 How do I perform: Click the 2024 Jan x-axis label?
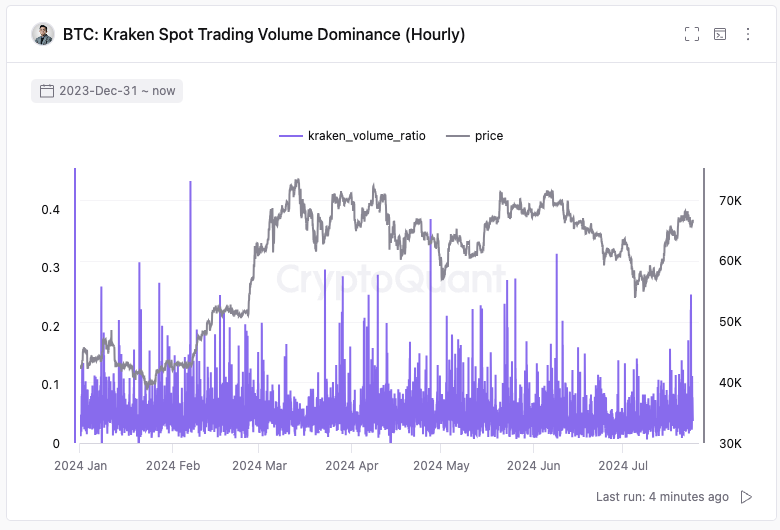coord(81,465)
